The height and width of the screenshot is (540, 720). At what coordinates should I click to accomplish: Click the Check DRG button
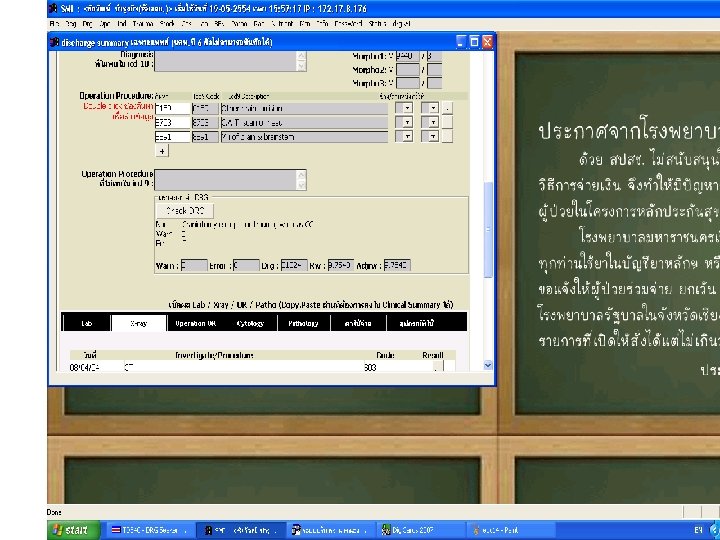tap(185, 211)
